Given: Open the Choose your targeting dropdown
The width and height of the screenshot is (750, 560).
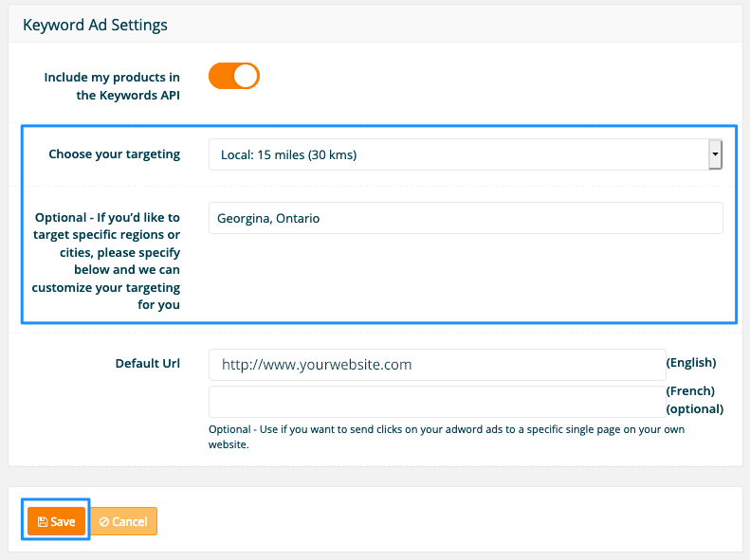Looking at the screenshot, I should 466,154.
